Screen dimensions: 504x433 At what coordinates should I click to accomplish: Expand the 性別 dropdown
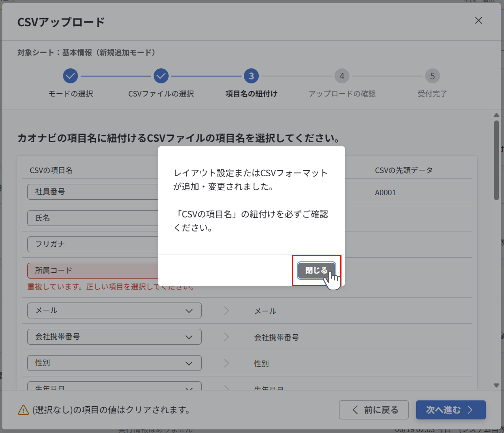click(114, 363)
